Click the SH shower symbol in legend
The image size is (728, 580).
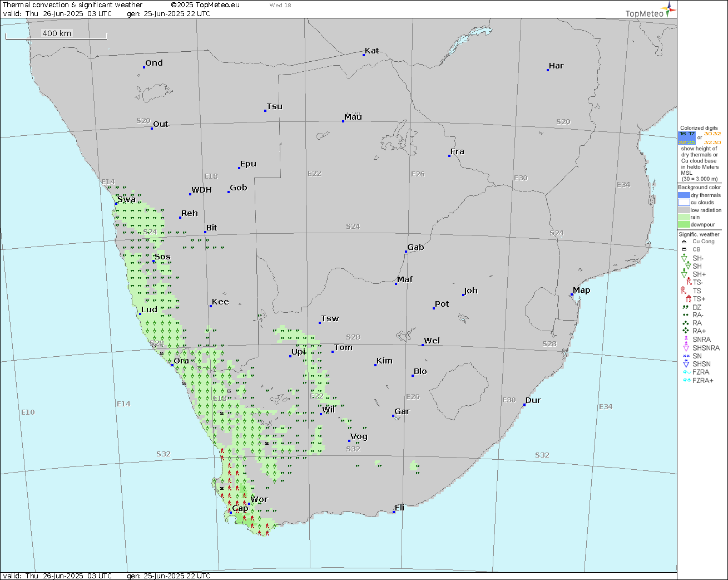tap(687, 266)
